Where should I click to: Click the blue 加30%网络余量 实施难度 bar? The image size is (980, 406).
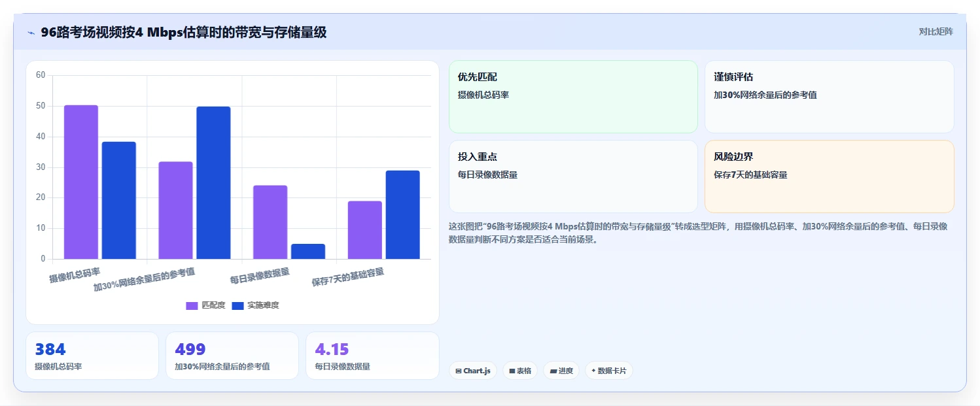[x=213, y=182]
